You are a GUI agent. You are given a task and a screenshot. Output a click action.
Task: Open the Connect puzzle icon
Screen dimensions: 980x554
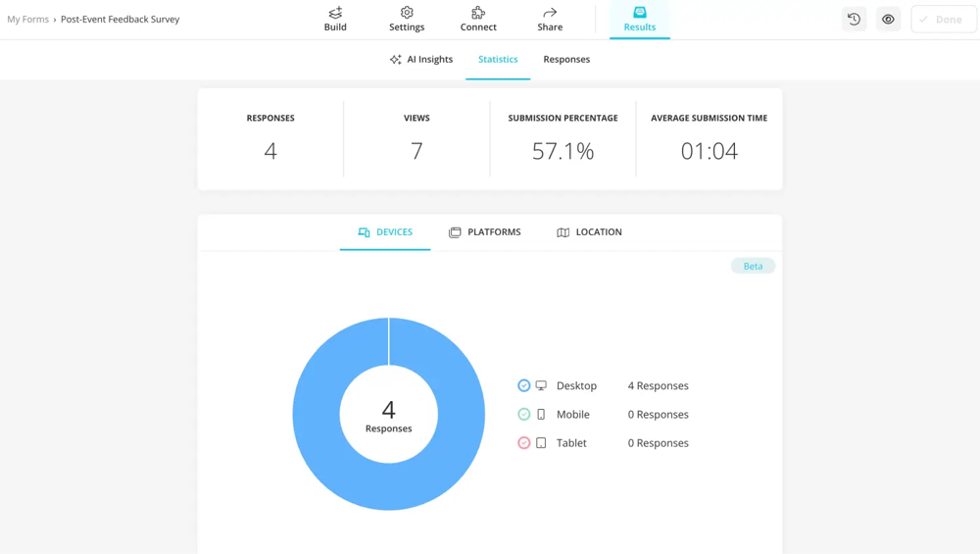[x=478, y=13]
